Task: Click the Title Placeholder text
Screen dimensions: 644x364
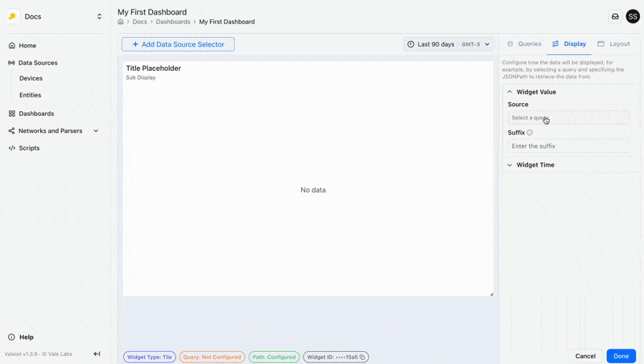Action: coord(154,68)
